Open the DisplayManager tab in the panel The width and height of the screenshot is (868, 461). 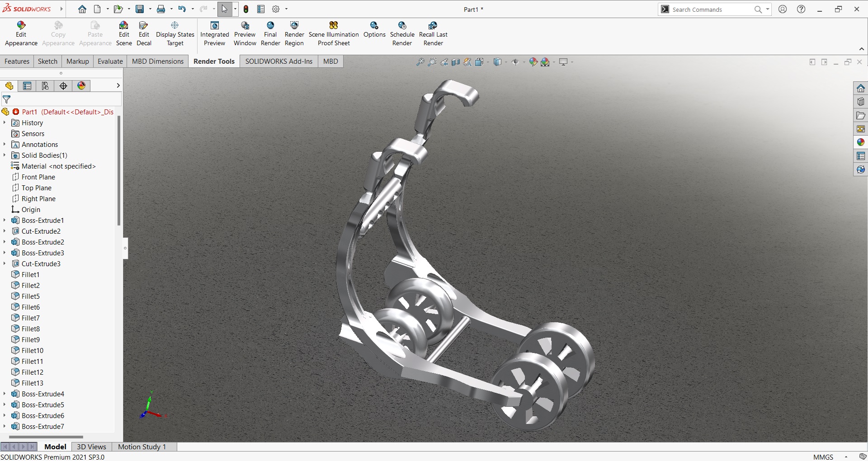point(81,86)
